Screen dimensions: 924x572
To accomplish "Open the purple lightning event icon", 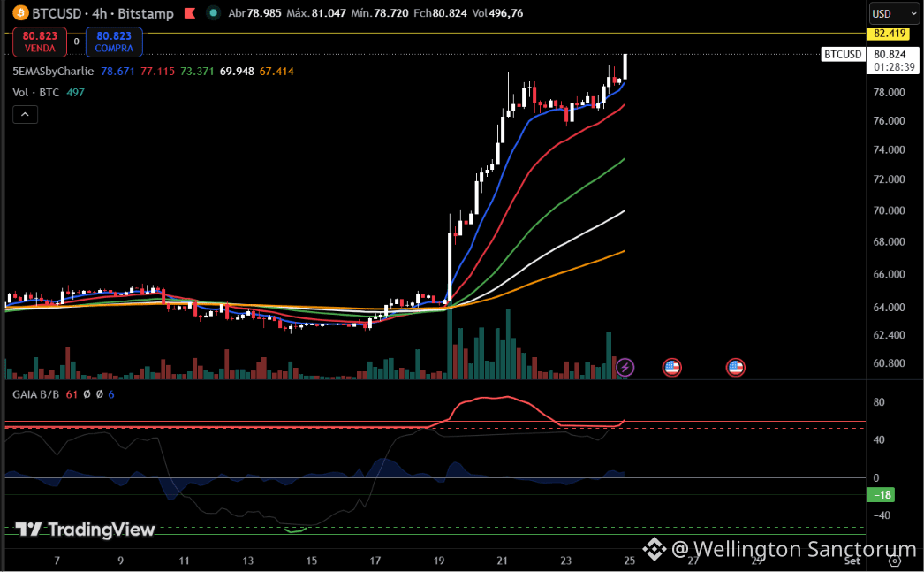I will (625, 368).
